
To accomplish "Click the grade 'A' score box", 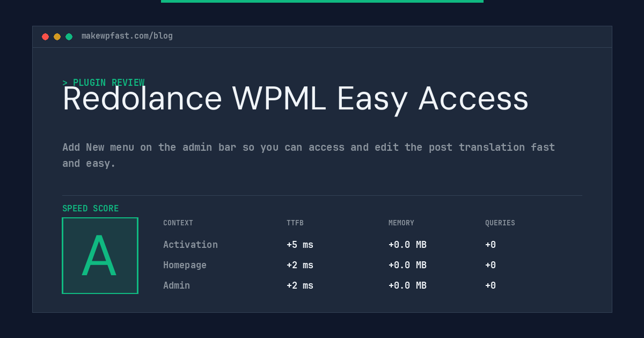I will click(x=100, y=255).
